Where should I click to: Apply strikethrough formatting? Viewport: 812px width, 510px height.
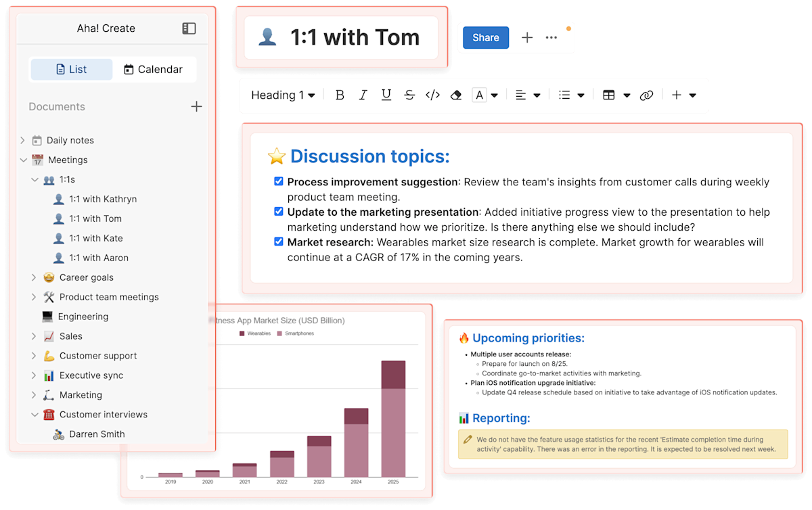point(409,95)
